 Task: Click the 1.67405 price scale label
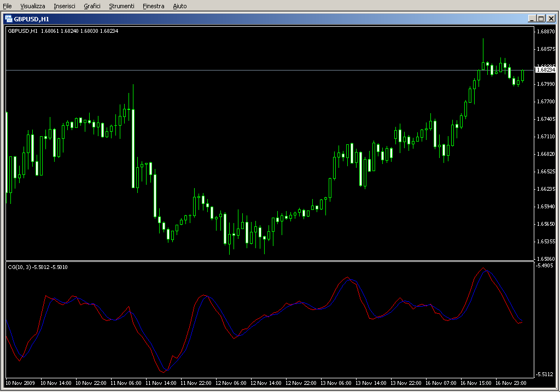tap(546, 119)
